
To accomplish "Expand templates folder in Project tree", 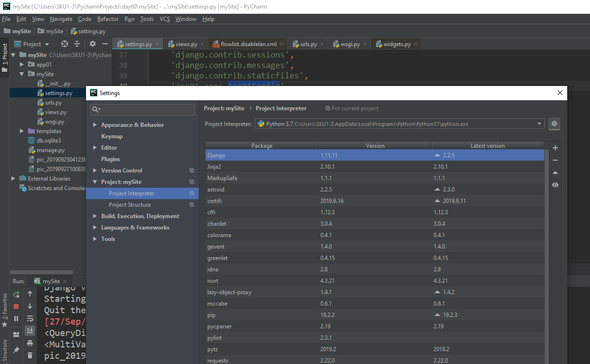I will coord(22,131).
